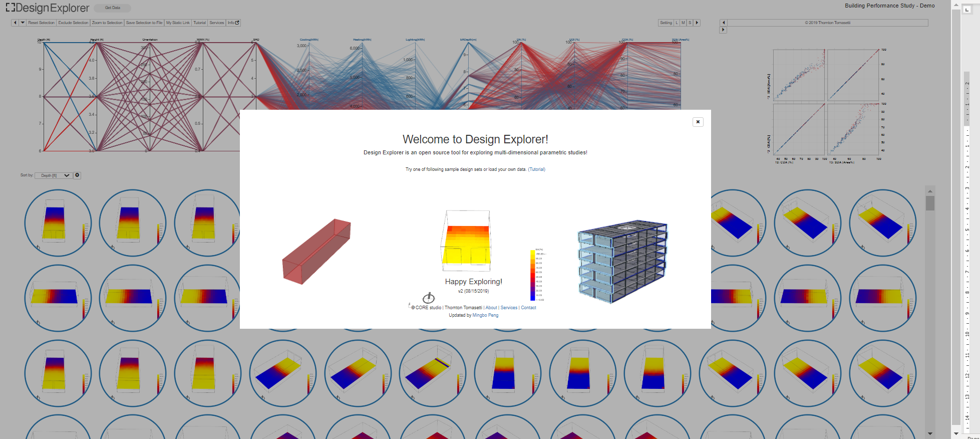
Task: Click right arrow below the copyright bar
Action: (x=723, y=30)
